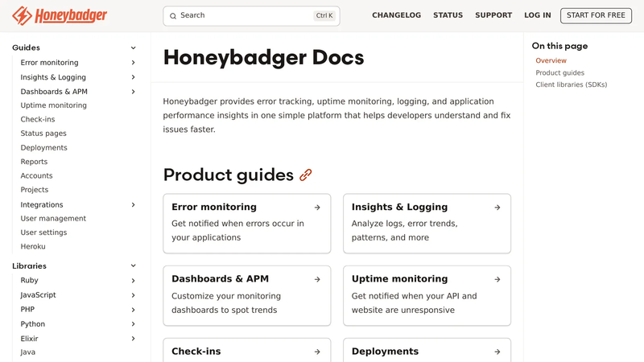Expand Error monitoring sidebar chevron
Image resolution: width=644 pixels, height=362 pixels.
pos(133,63)
